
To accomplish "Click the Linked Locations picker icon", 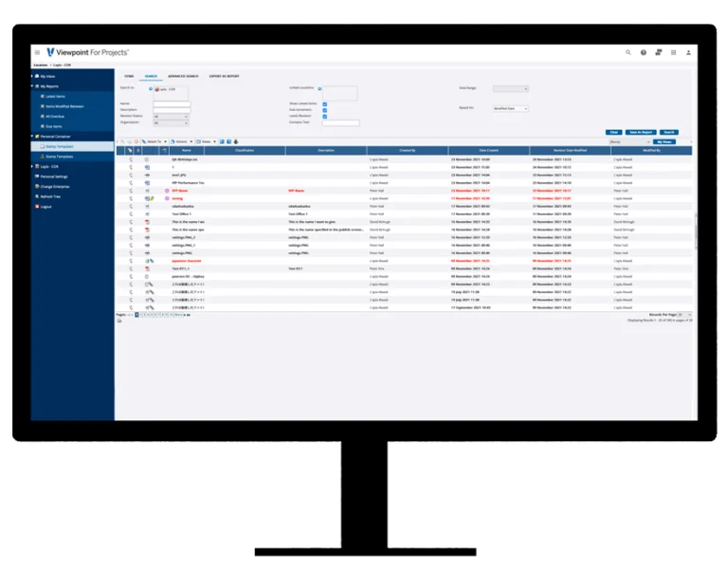I will click(319, 88).
